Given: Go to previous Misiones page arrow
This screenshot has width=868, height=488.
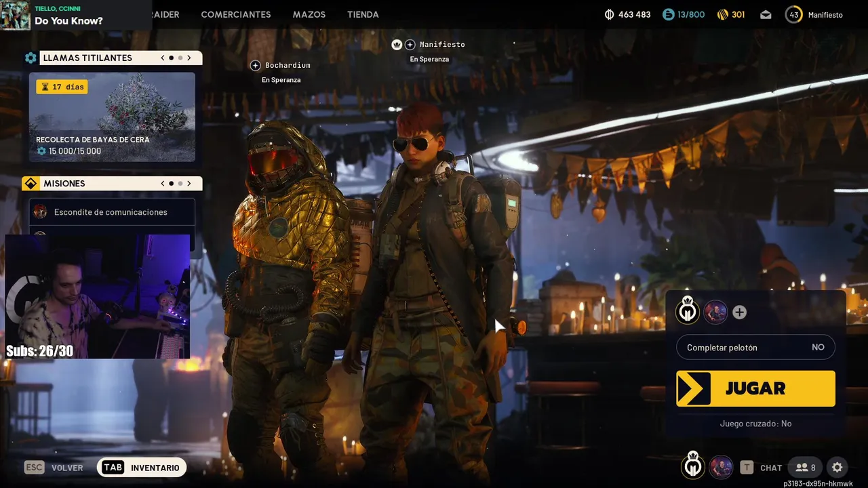Looking at the screenshot, I should point(163,184).
